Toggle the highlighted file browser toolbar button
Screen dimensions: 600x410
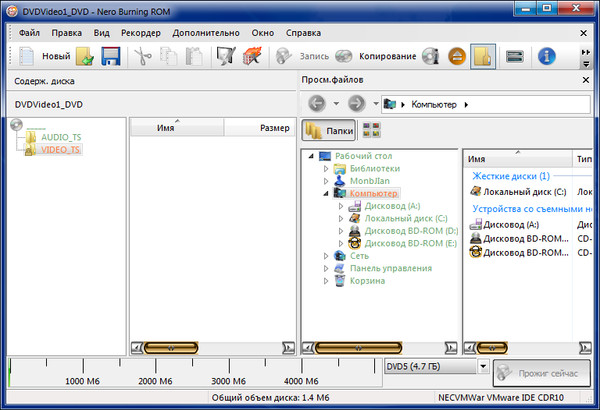484,57
